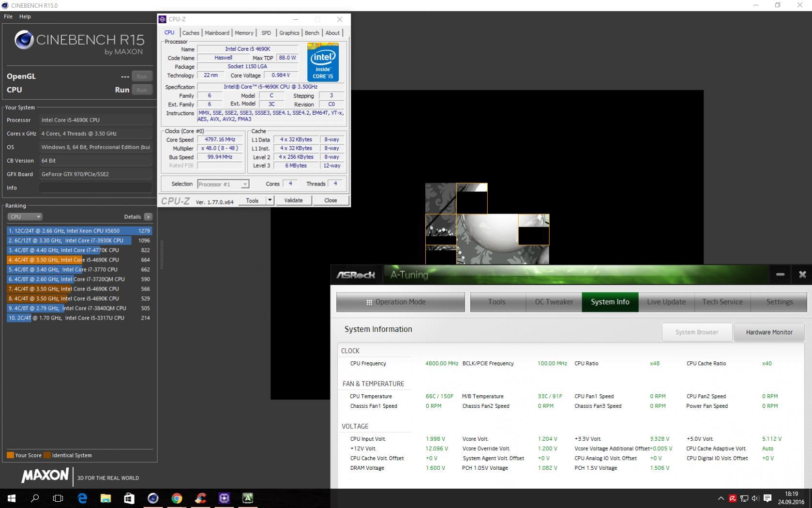The height and width of the screenshot is (508, 812).
Task: Open CCleaner from the taskbar
Action: pos(200,498)
